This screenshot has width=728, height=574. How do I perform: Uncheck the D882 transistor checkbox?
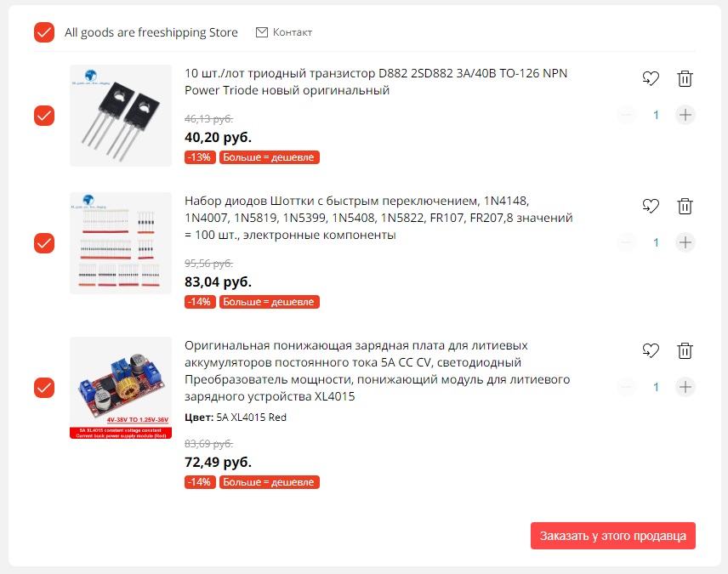pos(44,116)
